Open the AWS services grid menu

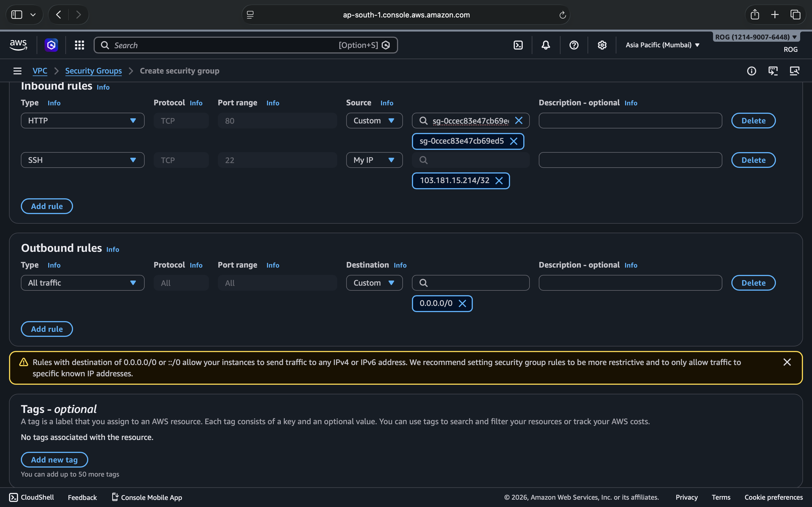79,45
